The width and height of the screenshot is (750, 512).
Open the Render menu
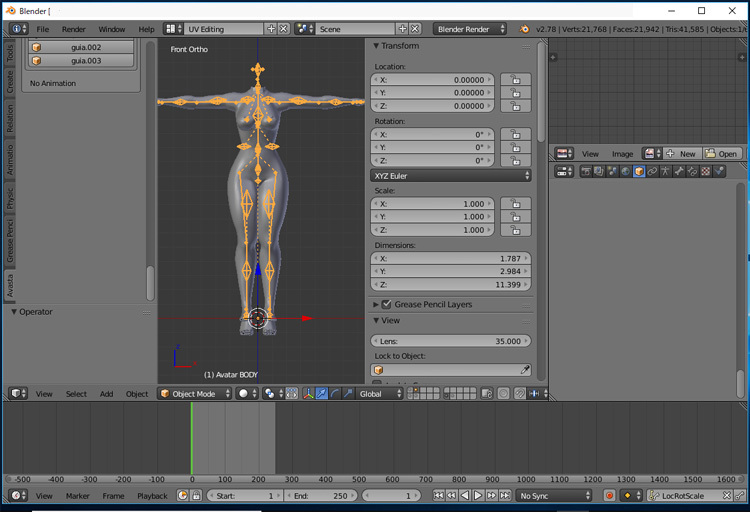(74, 29)
